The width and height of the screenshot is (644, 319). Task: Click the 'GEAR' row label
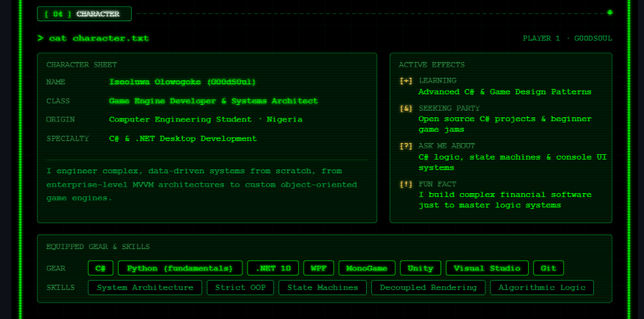(x=55, y=268)
